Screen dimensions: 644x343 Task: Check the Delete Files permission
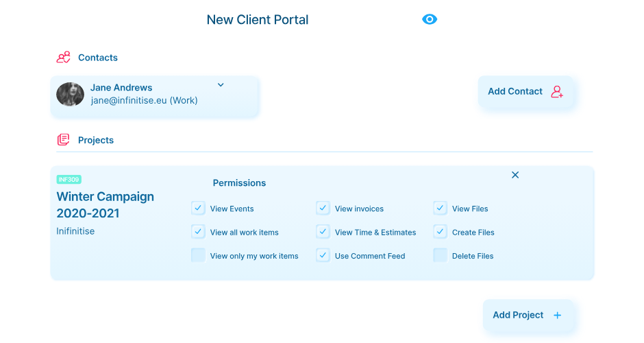click(x=440, y=255)
